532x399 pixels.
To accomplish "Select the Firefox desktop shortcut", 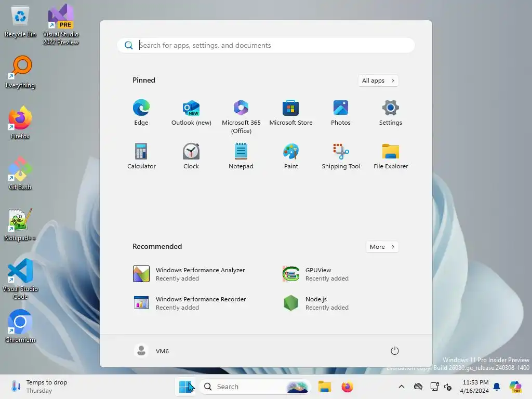I will (x=20, y=123).
